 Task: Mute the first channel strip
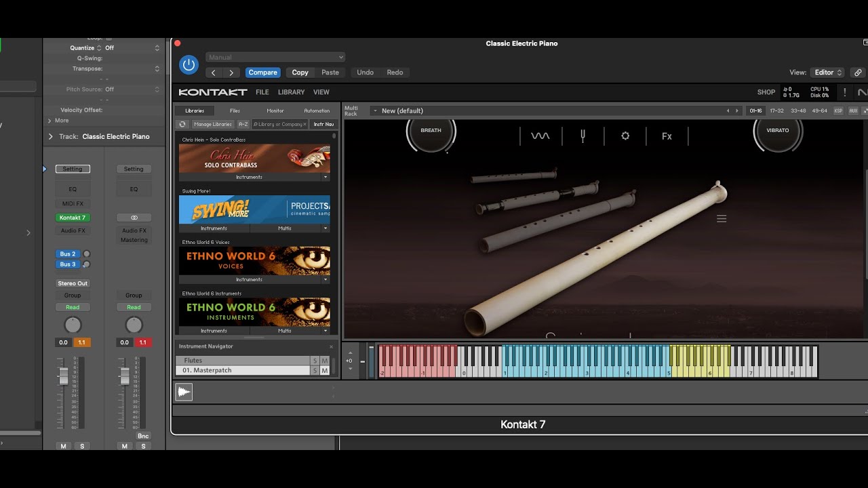pos(63,446)
